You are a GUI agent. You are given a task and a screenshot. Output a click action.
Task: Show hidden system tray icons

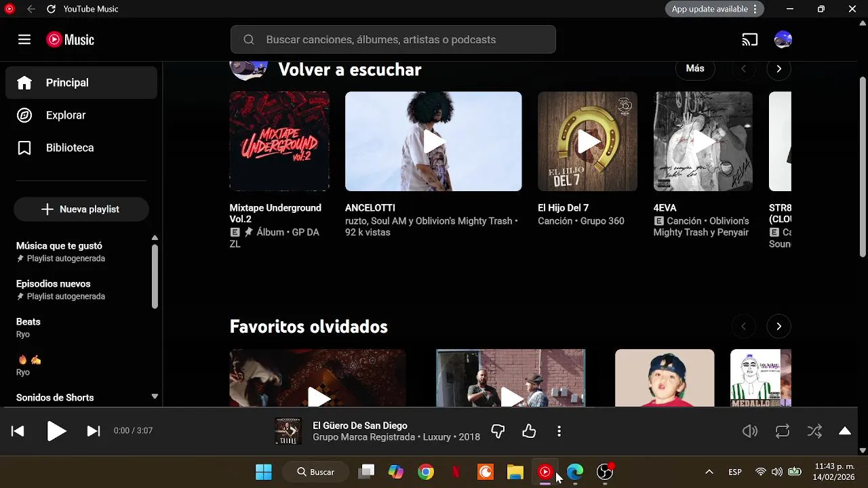709,472
